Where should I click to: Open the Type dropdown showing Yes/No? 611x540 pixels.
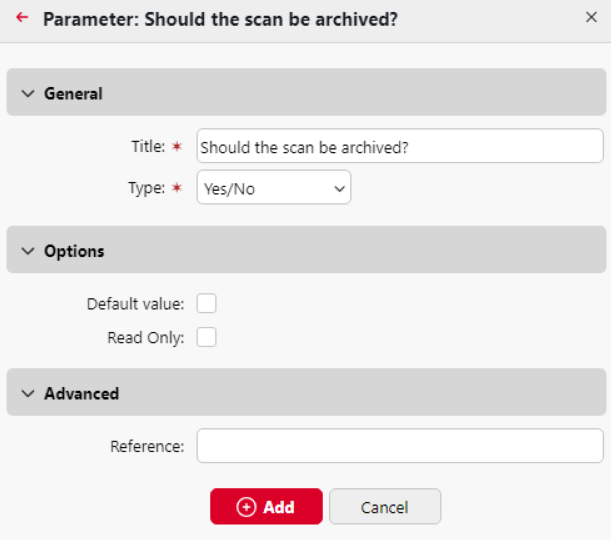[274, 188]
